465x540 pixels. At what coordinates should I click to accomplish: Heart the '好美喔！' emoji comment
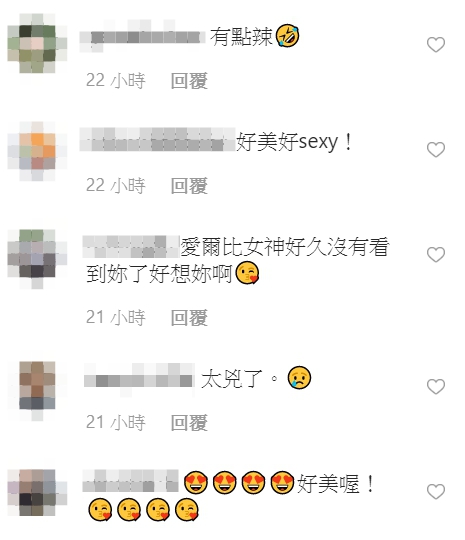pyautogui.click(x=436, y=491)
